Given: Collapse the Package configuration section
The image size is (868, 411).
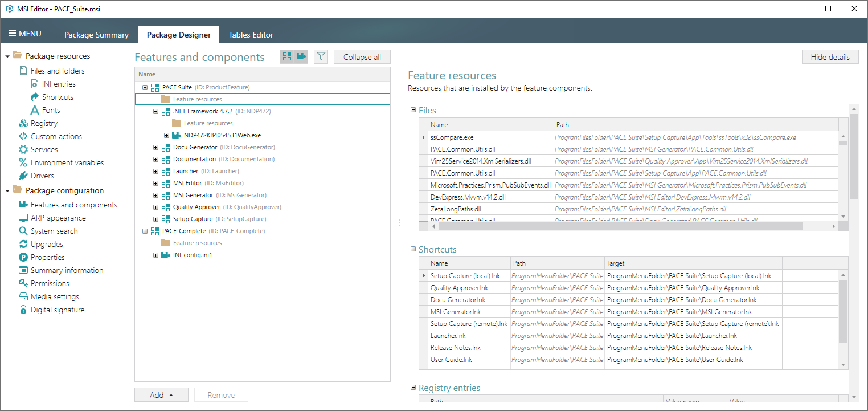Looking at the screenshot, I should 7,191.
